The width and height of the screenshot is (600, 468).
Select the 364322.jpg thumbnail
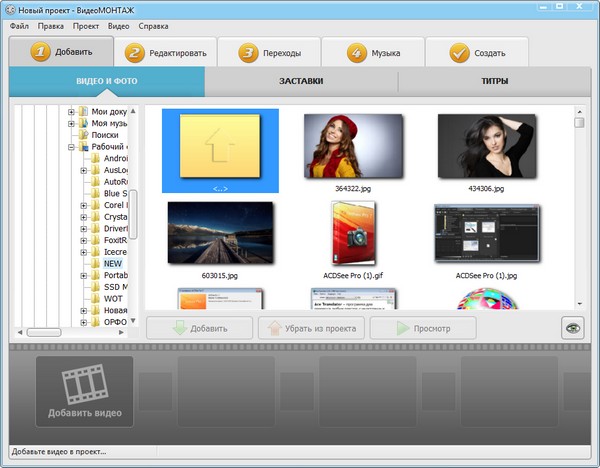(353, 146)
